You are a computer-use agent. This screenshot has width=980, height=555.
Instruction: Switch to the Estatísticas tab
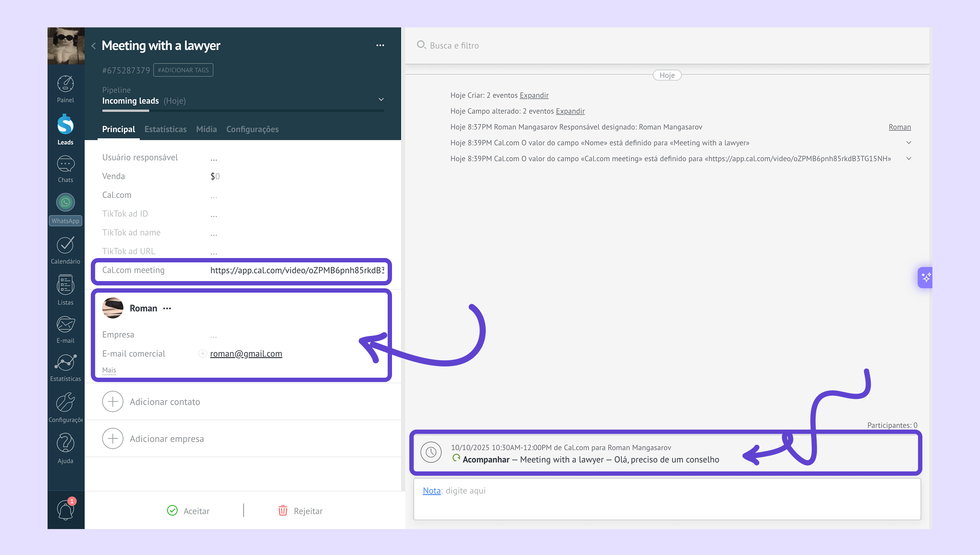165,129
